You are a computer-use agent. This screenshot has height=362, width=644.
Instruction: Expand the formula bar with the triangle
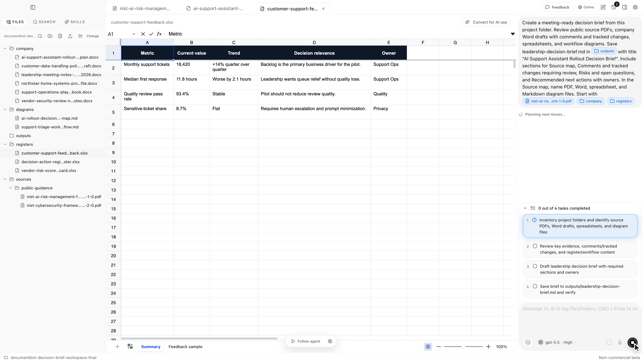tap(513, 34)
